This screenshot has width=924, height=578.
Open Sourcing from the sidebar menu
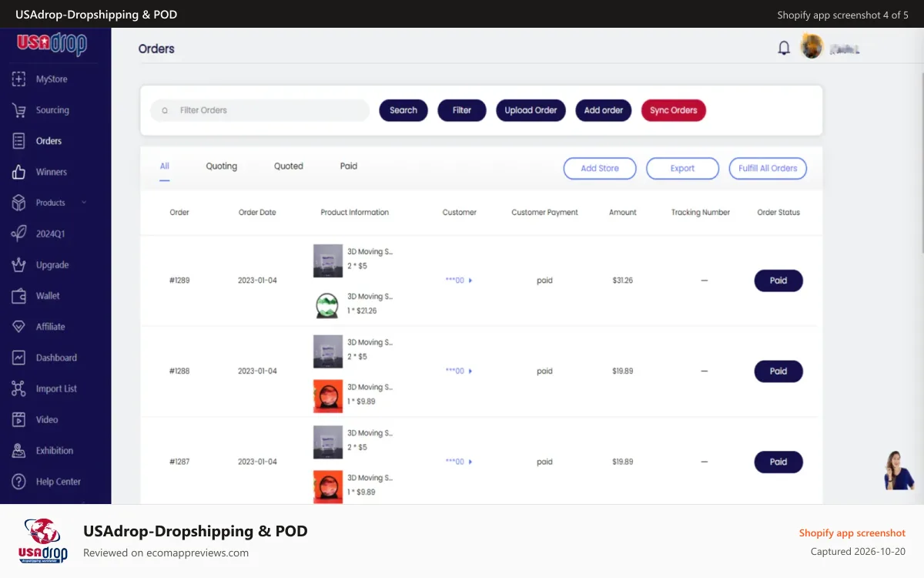point(52,110)
